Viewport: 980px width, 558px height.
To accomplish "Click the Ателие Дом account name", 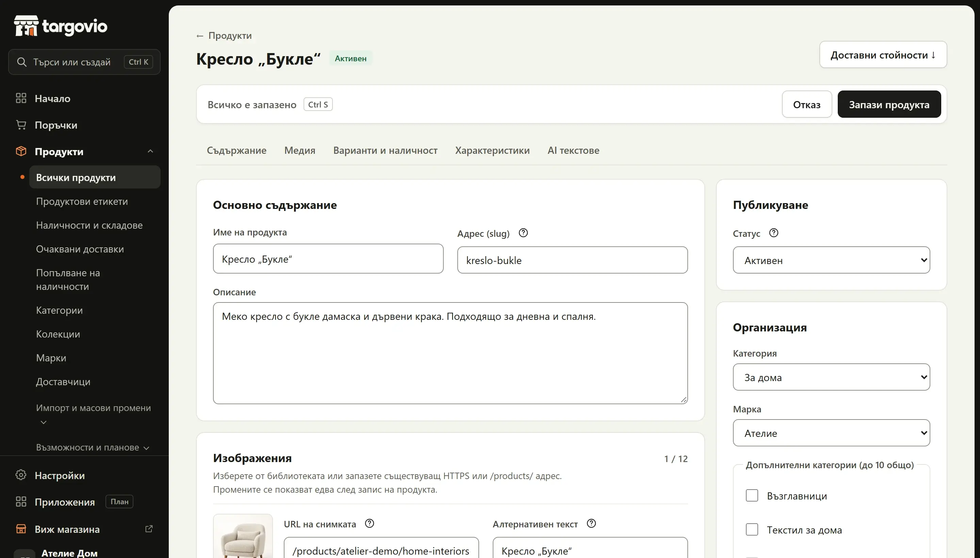I will 69,553.
